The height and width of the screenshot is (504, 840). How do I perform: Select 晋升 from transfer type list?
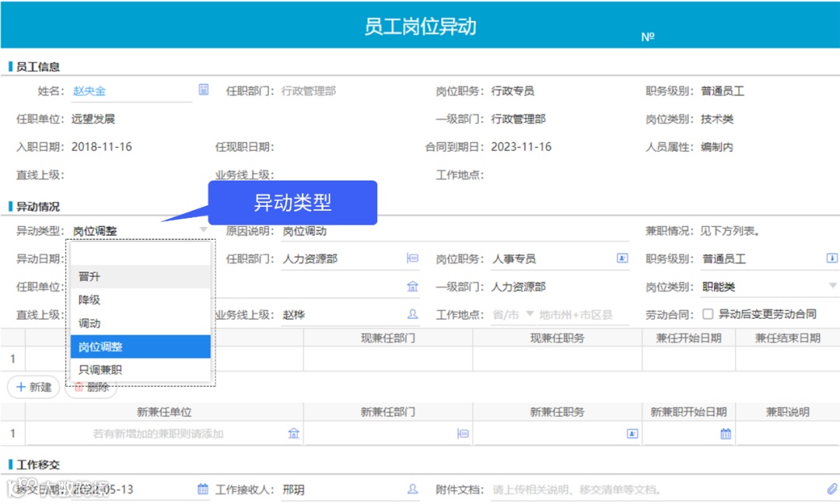140,276
